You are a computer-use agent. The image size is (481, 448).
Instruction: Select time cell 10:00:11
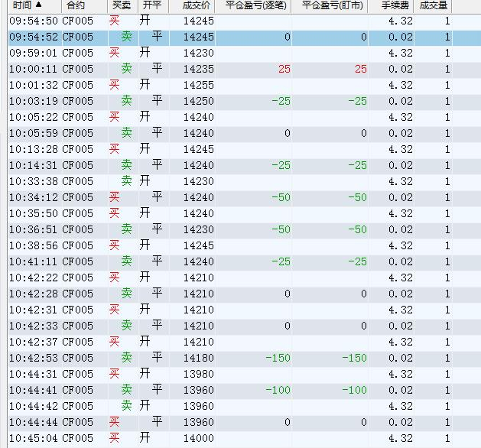(34, 70)
